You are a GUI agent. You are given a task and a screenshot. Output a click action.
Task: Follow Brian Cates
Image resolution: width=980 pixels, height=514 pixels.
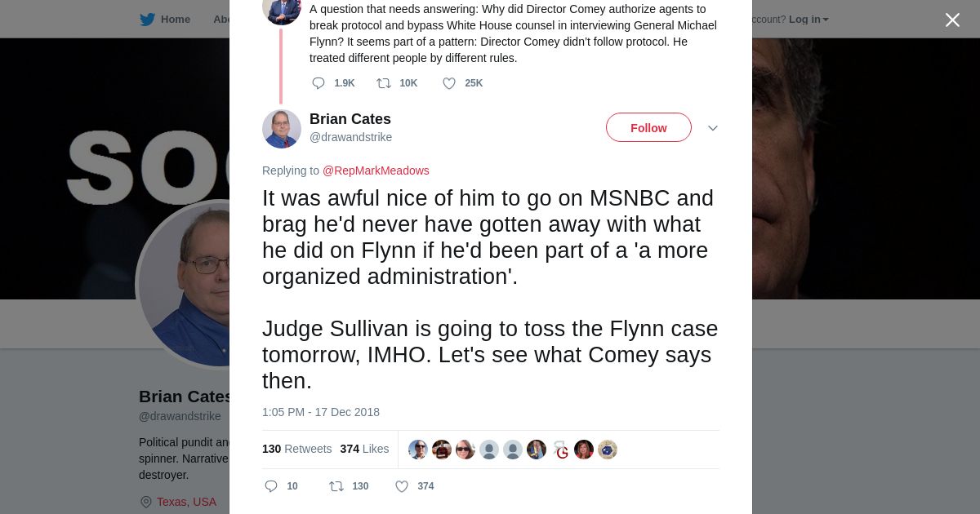click(x=648, y=128)
